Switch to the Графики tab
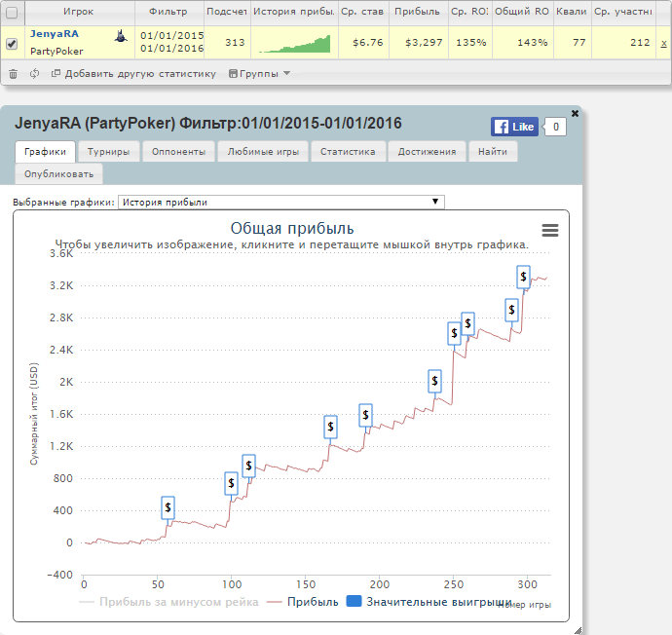Screen dimensions: 672x635 45,152
